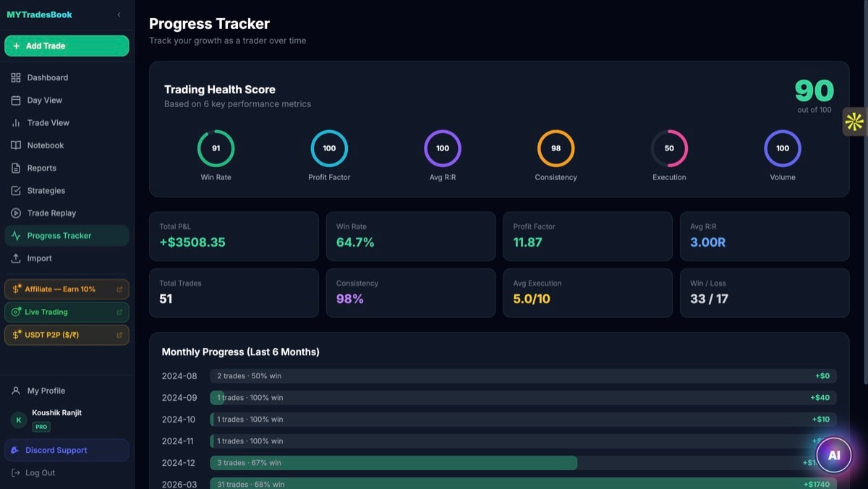Collapse the sidebar using the chevron
The image size is (868, 489).
point(119,14)
